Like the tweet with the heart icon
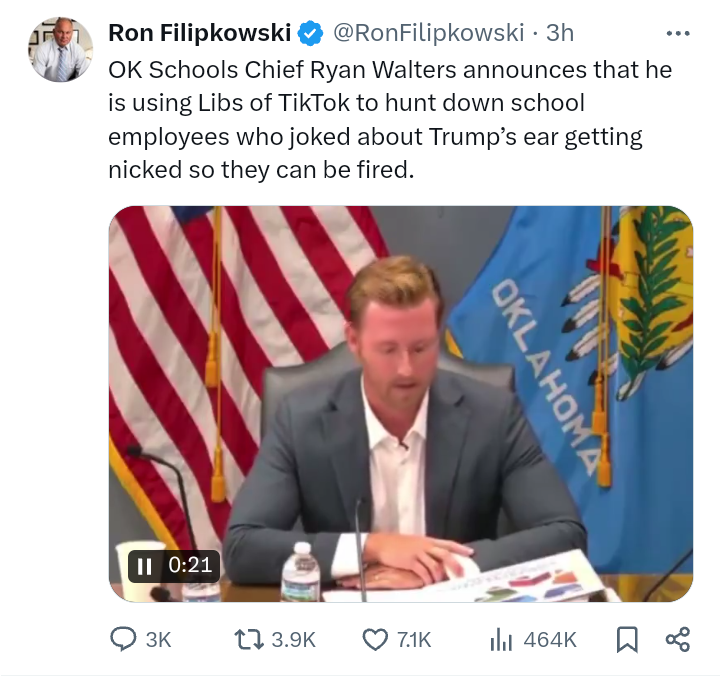Image resolution: width=720 pixels, height=681 pixels. (375, 639)
